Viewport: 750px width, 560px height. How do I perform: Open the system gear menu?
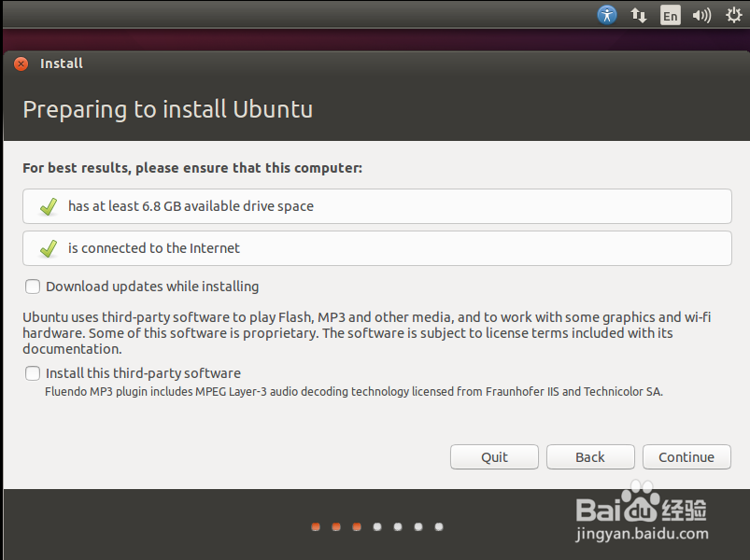pyautogui.click(x=734, y=15)
